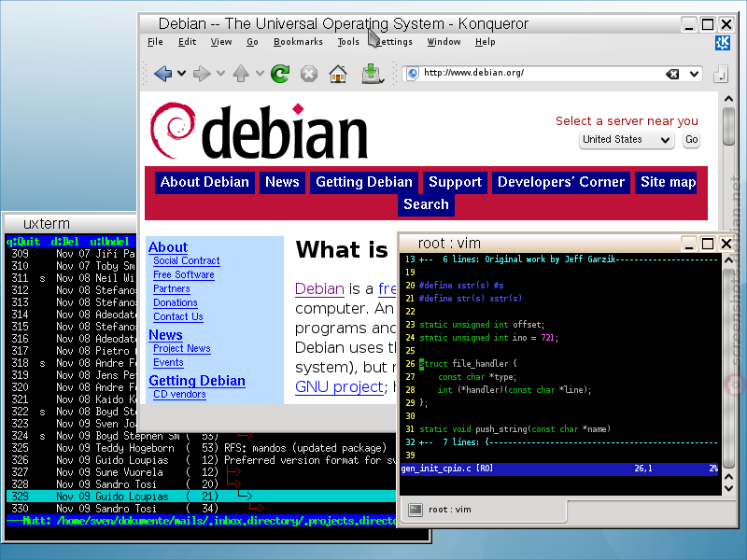Open the United States server dropdown

tap(627, 139)
